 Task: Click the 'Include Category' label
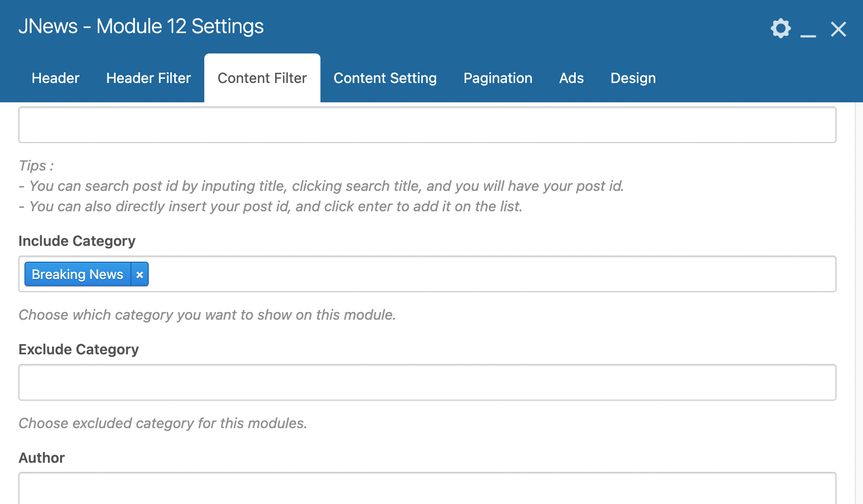coord(77,241)
